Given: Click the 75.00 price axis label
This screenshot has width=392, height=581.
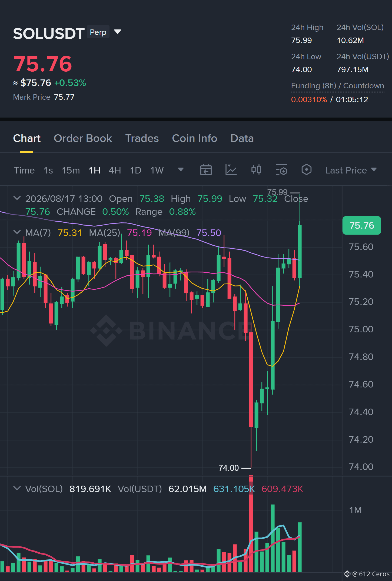Looking at the screenshot, I should pos(361,329).
